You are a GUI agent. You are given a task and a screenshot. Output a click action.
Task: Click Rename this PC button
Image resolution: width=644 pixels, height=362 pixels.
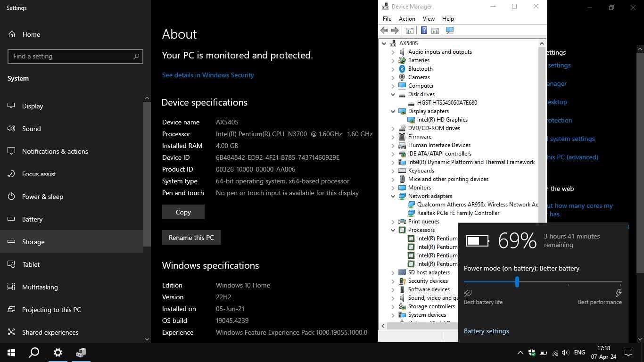click(191, 238)
